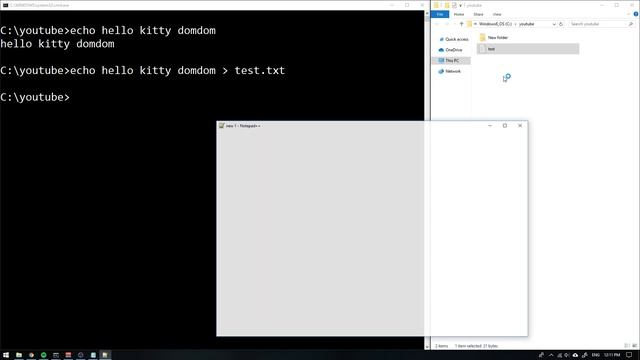
Task: Switch to Command Prompt taskbar icon
Action: tap(56, 355)
